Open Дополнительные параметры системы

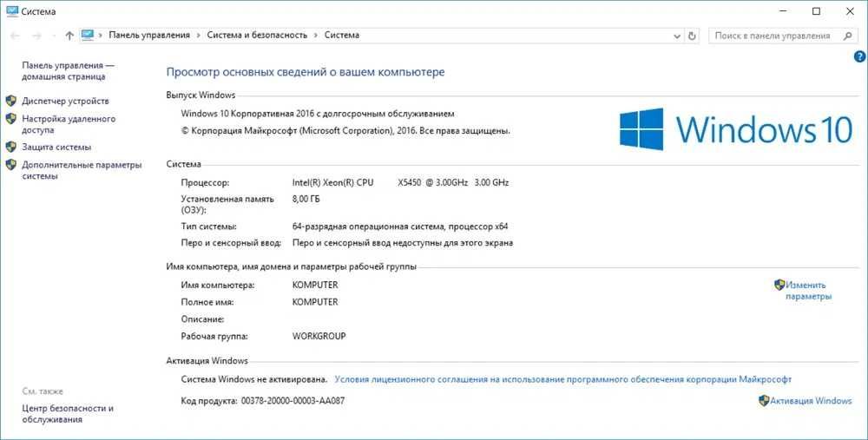[82, 170]
